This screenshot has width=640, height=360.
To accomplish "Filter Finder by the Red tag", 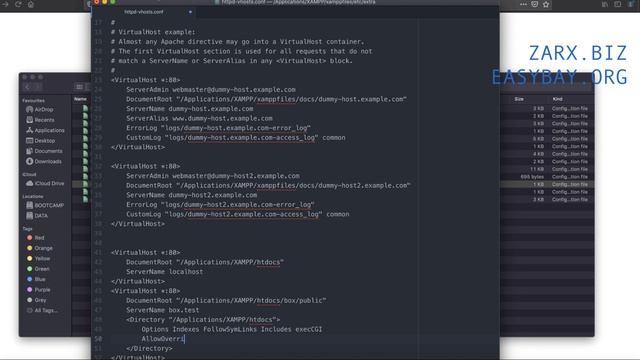I will (36, 238).
